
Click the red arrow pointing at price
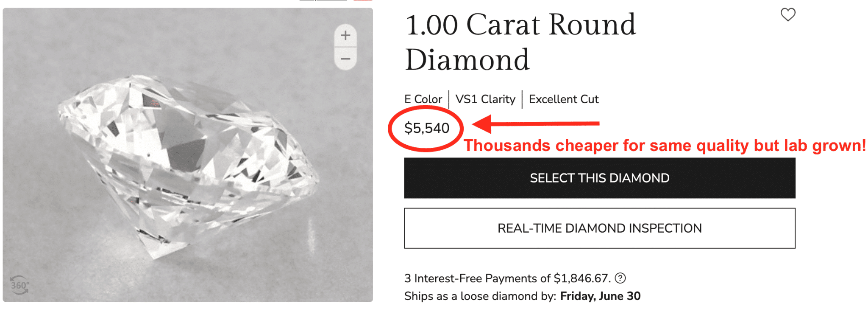tap(536, 124)
